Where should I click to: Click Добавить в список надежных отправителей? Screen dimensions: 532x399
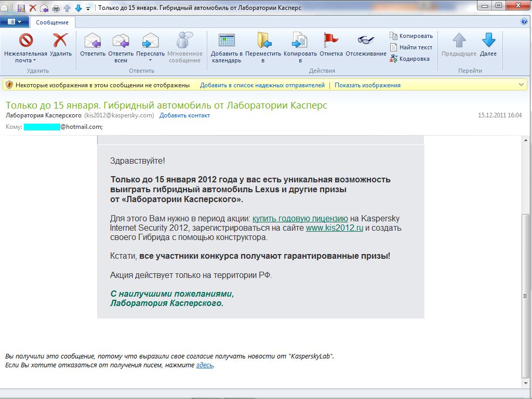coord(262,85)
